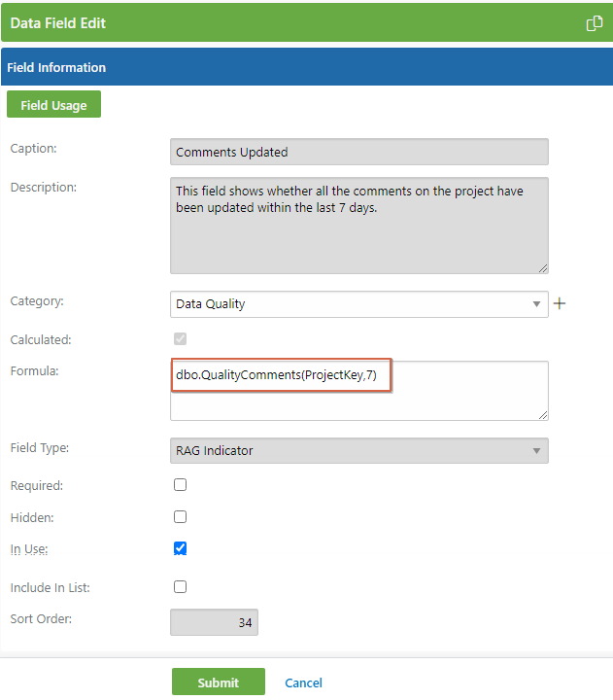
Task: Select the Data Quality category combo box
Action: point(359,304)
